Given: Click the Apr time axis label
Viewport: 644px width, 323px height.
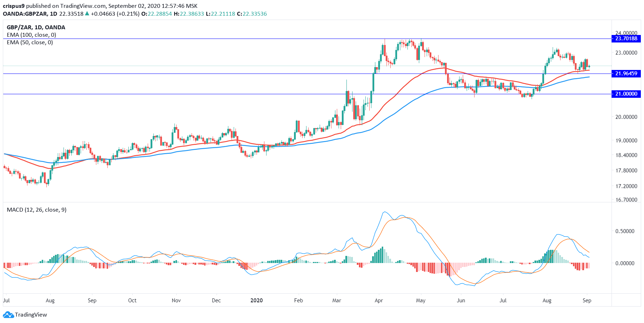Looking at the screenshot, I should click(379, 301).
